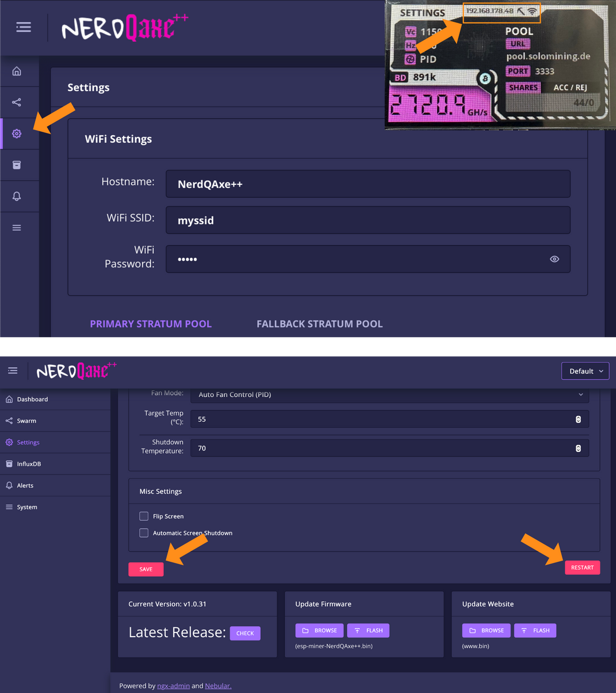Open the Default profile dropdown
Viewport: 616px width, 693px height.
585,371
